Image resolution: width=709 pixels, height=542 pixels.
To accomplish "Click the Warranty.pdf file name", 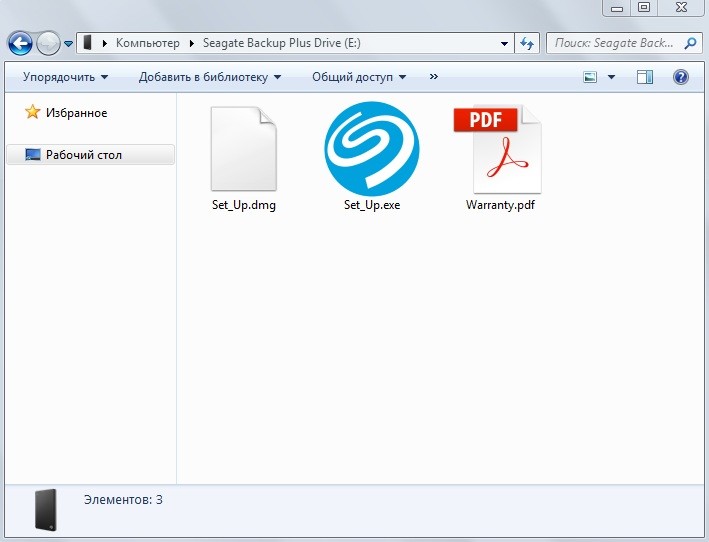I will [500, 205].
